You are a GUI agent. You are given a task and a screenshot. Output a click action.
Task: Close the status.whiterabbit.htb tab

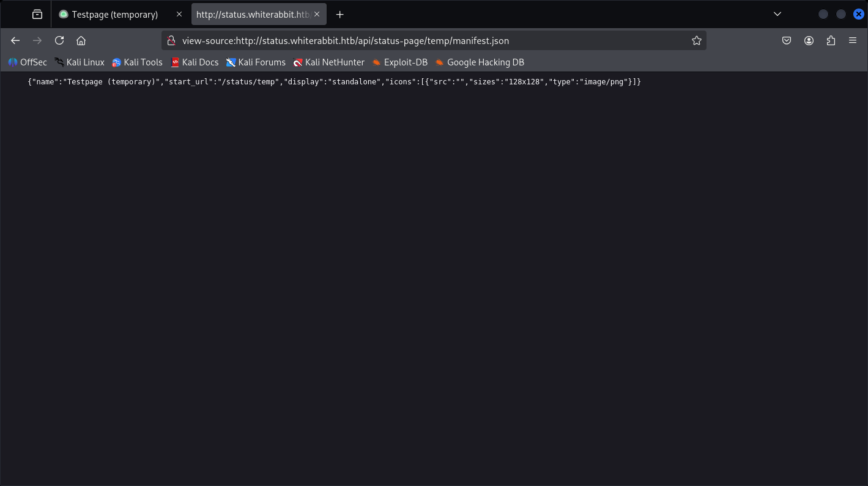tap(317, 14)
